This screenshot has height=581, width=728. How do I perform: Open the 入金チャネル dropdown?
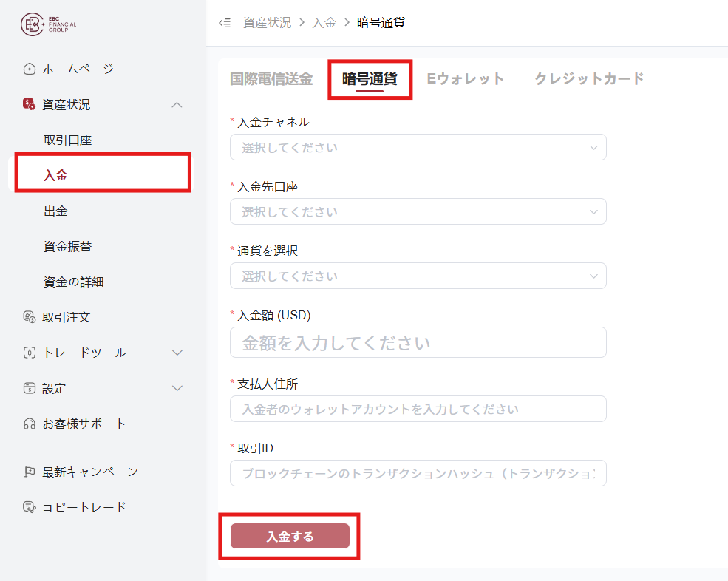418,147
